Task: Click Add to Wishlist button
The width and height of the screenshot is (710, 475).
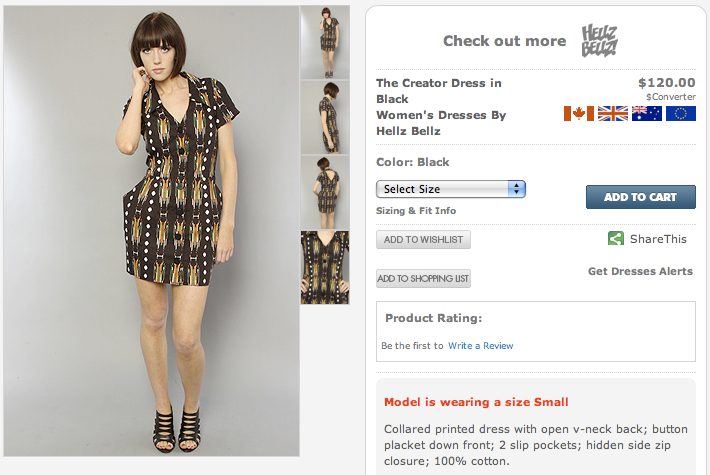Action: (423, 240)
